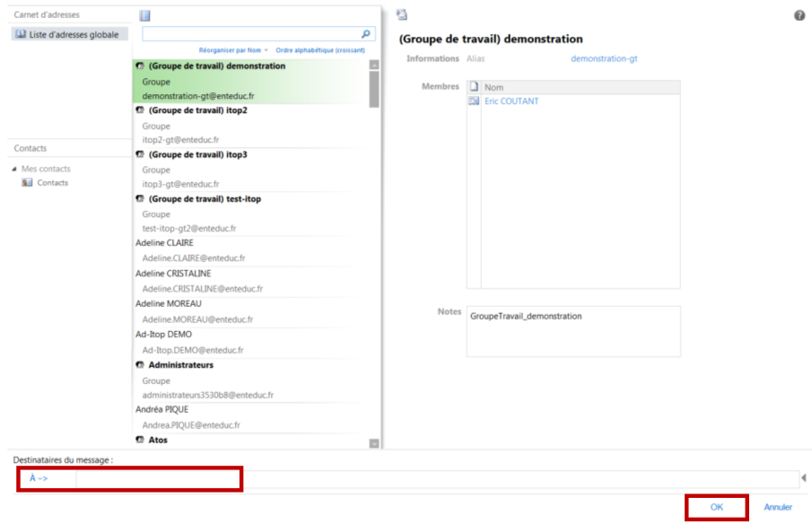Image resolution: width=812 pixels, height=524 pixels.
Task: Click the document icon in the Nom column header
Action: coord(472,86)
